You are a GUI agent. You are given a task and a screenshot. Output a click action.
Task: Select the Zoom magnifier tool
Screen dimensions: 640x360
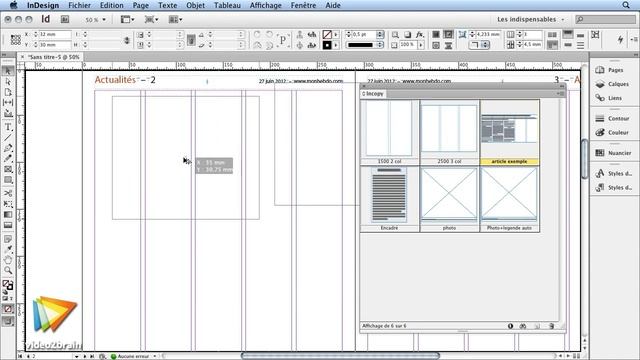8,270
